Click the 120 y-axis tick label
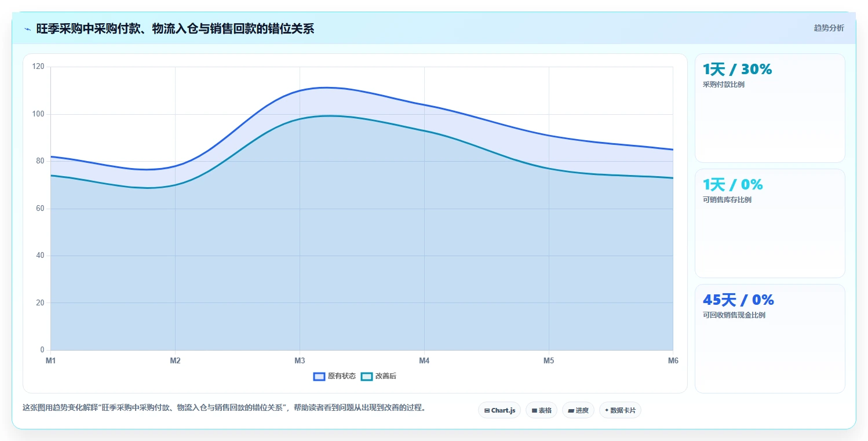 (x=38, y=67)
